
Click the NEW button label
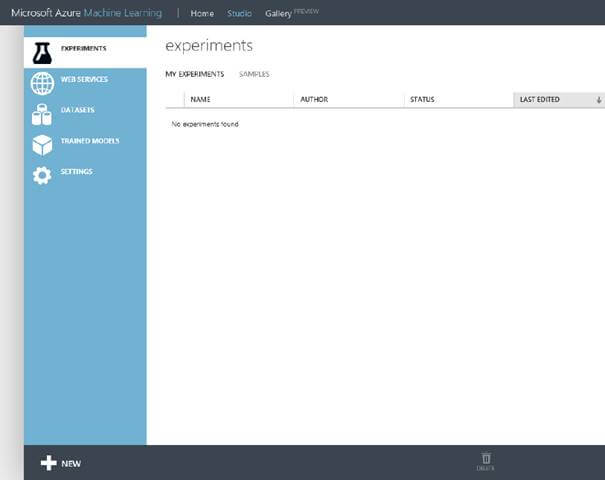(71, 463)
